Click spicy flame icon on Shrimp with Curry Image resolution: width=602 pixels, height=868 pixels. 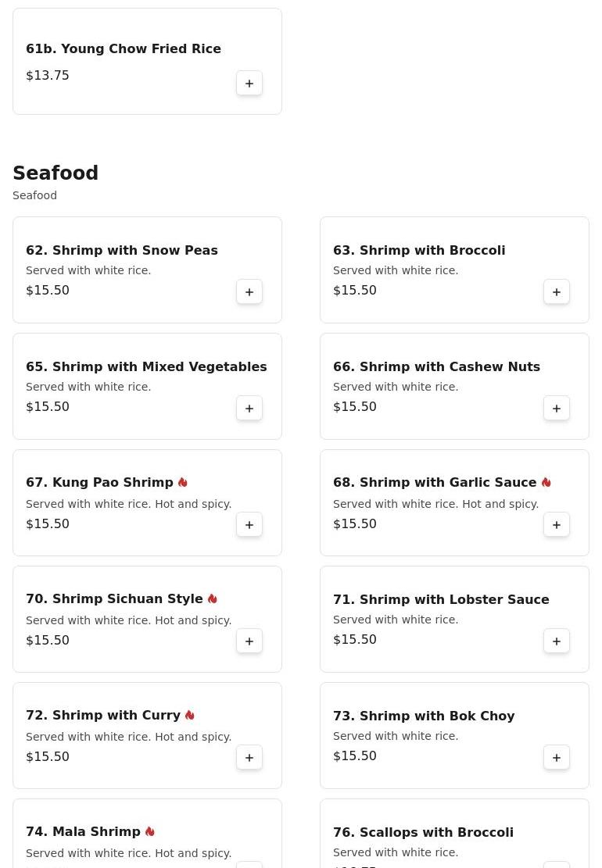[x=189, y=716]
